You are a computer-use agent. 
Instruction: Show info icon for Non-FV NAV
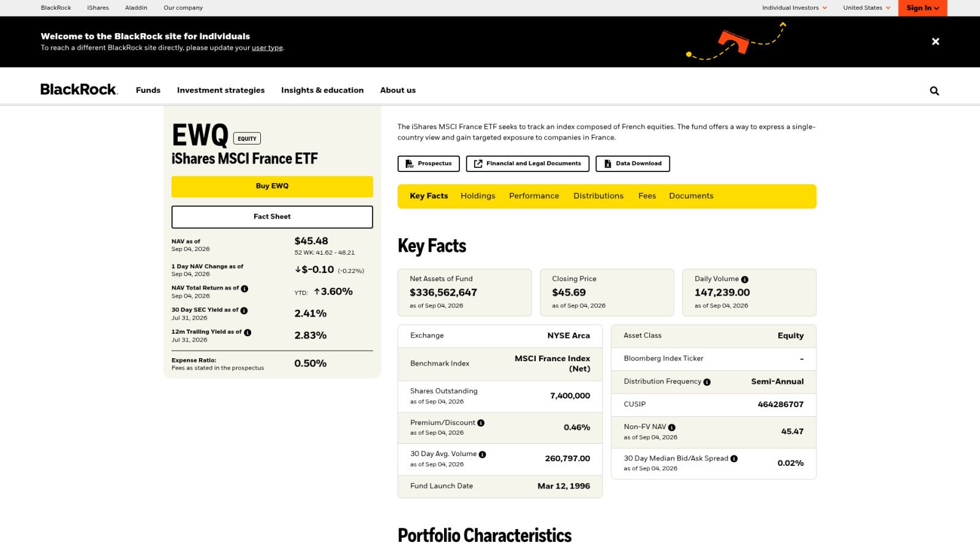pos(671,427)
